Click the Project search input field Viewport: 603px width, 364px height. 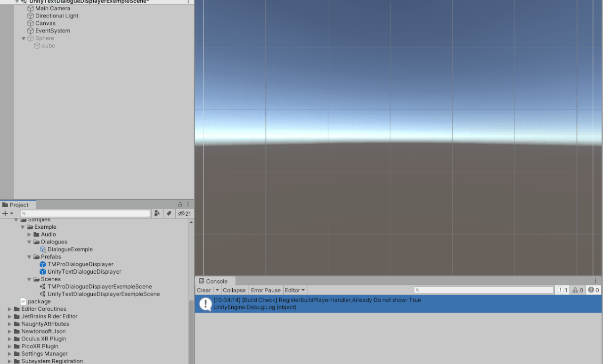click(x=85, y=213)
